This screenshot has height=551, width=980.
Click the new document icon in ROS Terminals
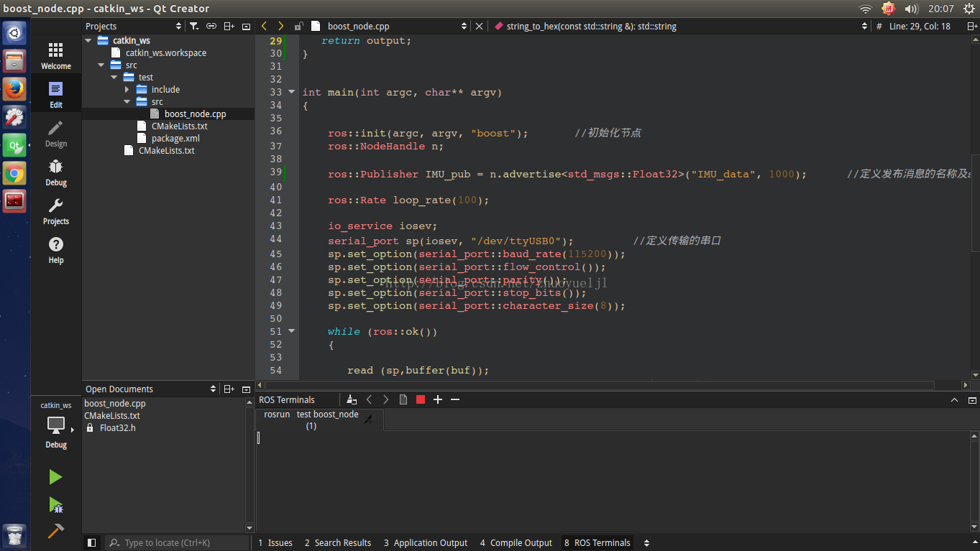pyautogui.click(x=403, y=399)
